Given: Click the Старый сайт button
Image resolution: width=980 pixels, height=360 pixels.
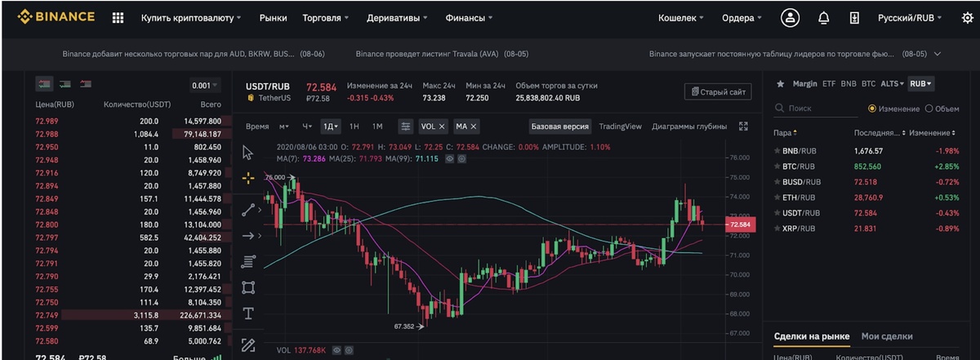Looking at the screenshot, I should coord(717,92).
